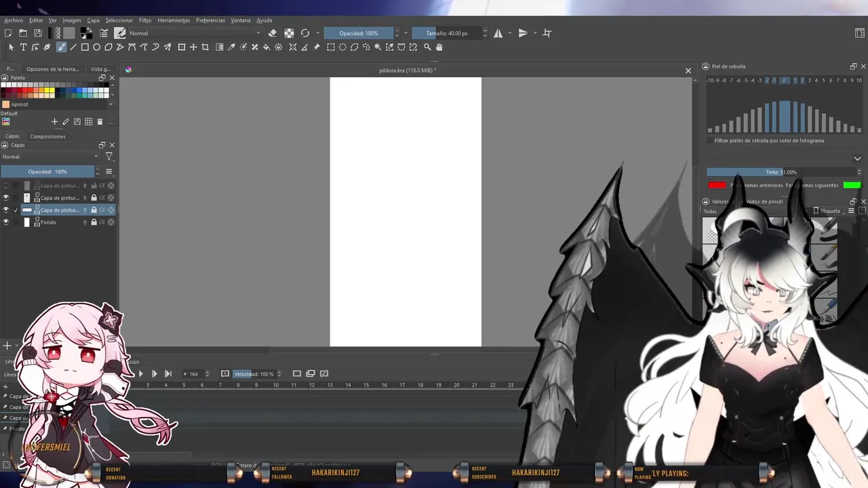Open the Herramientas menu
This screenshot has height=488, width=868.
point(174,20)
